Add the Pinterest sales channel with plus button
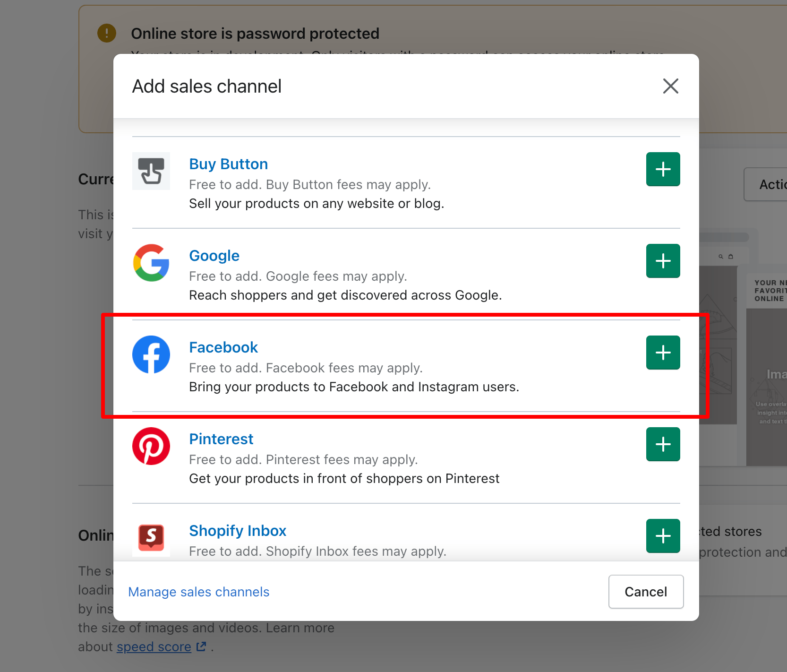Screen dimensions: 787x672 tap(662, 444)
